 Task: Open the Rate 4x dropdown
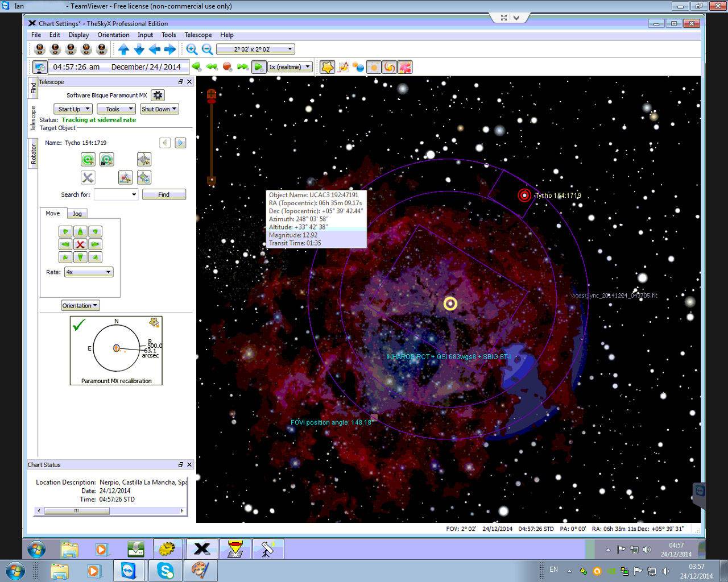[89, 272]
